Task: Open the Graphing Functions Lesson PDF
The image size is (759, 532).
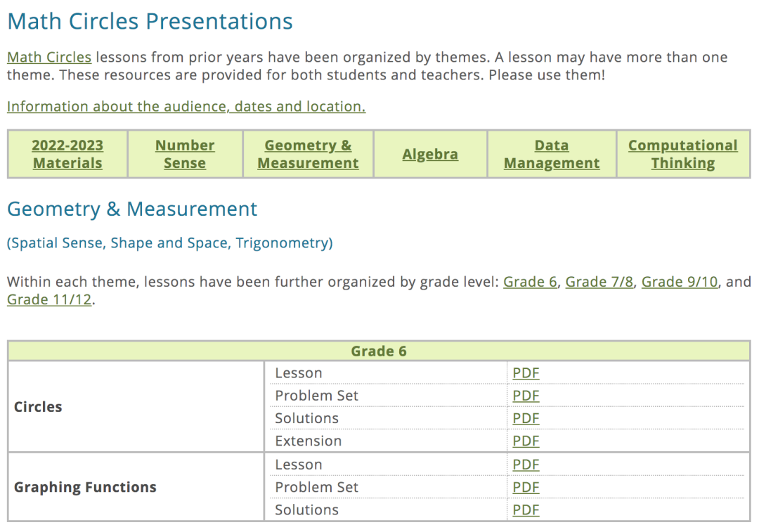Action: pos(526,465)
